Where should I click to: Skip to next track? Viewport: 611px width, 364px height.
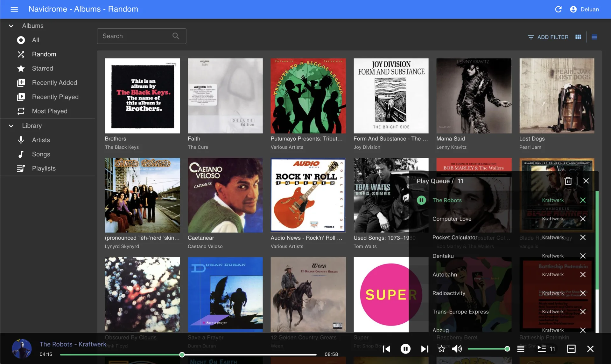coord(424,349)
